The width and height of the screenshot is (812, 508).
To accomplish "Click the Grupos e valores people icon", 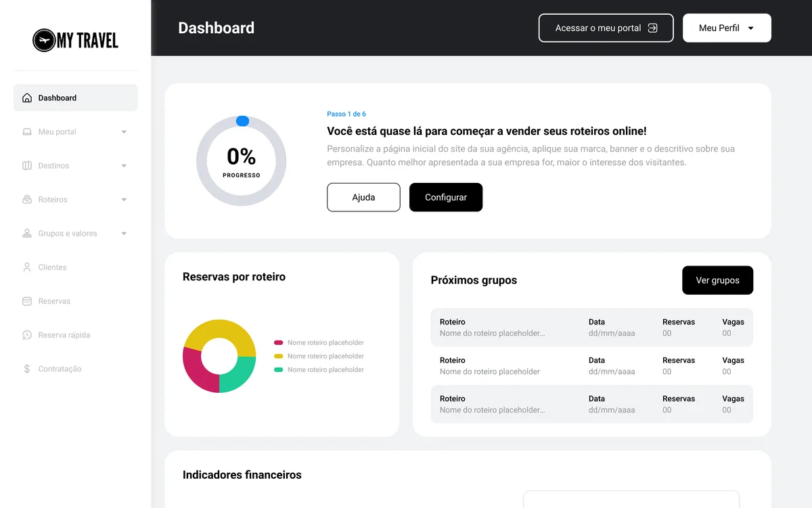I will tap(27, 233).
